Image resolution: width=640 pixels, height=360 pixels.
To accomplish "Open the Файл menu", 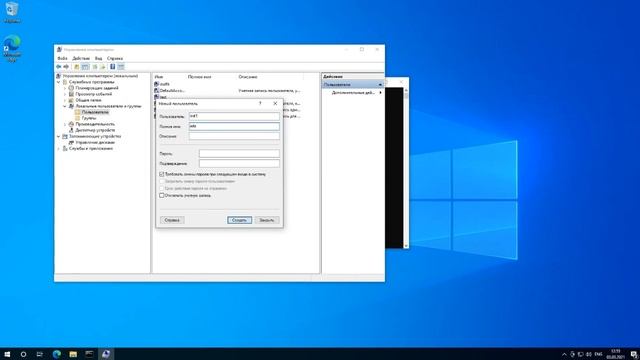I will tap(62, 58).
